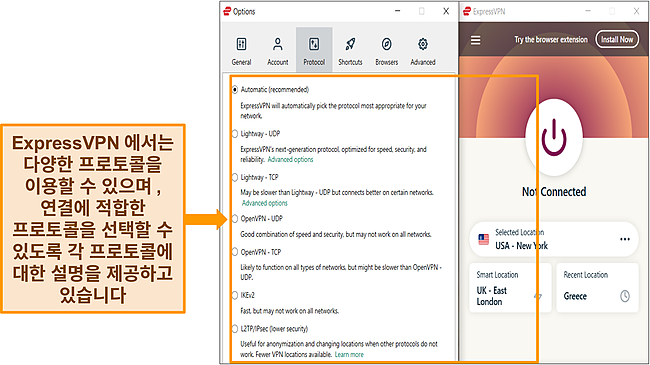The width and height of the screenshot is (650, 365).
Task: Open the Browsers options tab
Action: pos(386,51)
